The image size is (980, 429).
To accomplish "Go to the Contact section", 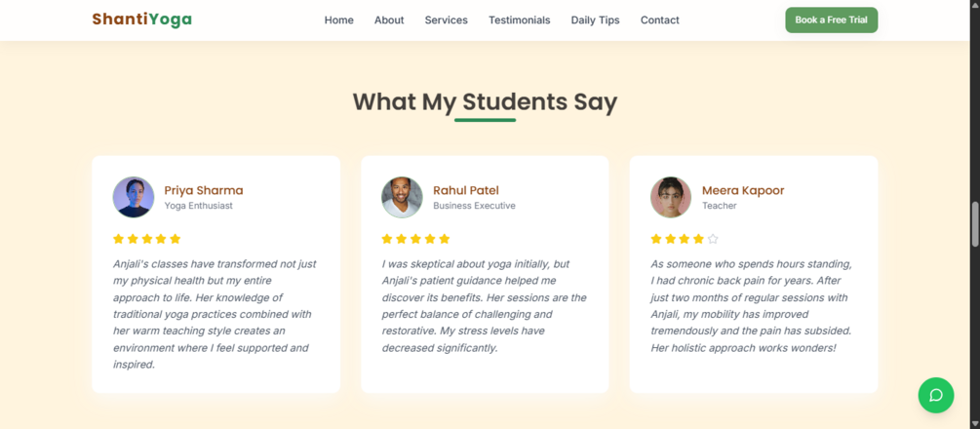I will click(659, 20).
